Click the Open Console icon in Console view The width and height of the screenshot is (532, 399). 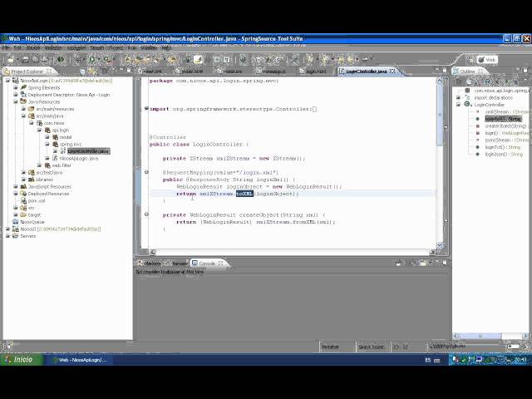(x=423, y=263)
